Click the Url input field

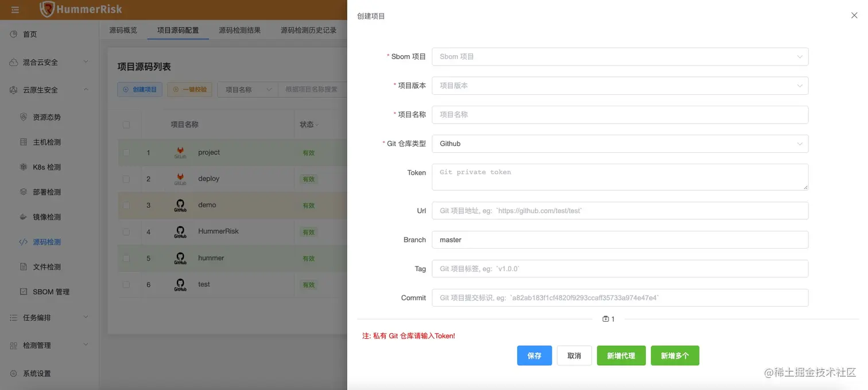(x=620, y=211)
